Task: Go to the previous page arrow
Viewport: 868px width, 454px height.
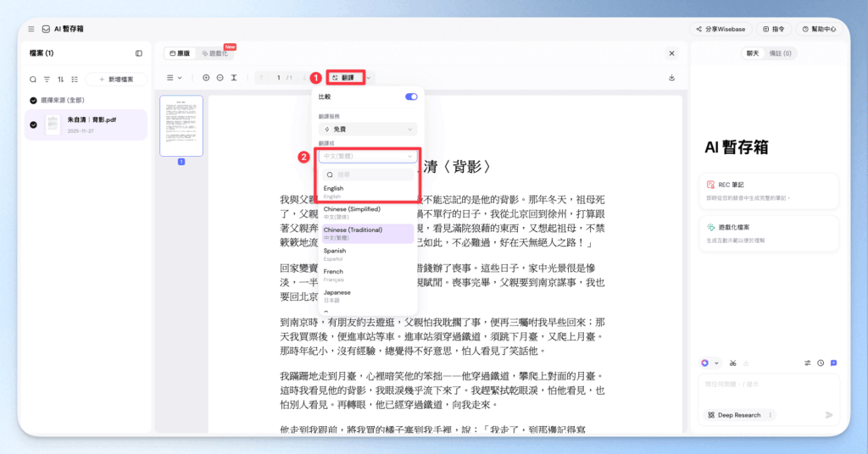Action: click(261, 78)
